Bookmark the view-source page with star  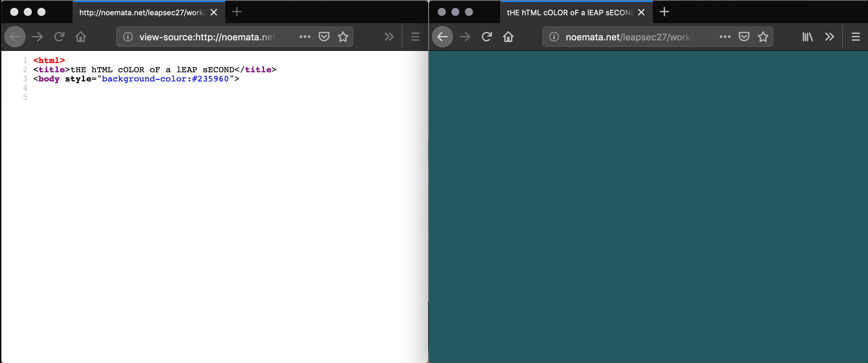coord(343,37)
